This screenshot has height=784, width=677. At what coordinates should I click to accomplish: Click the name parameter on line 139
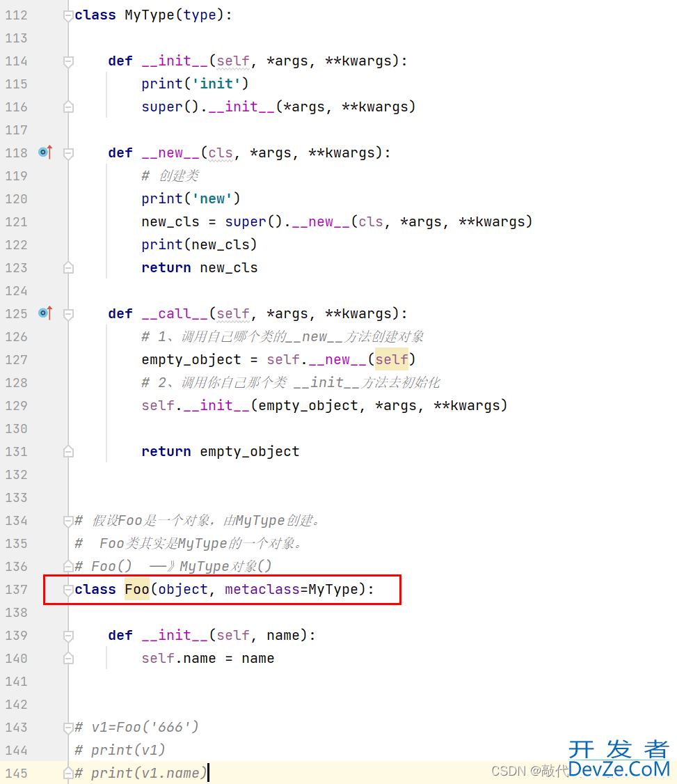coord(282,636)
